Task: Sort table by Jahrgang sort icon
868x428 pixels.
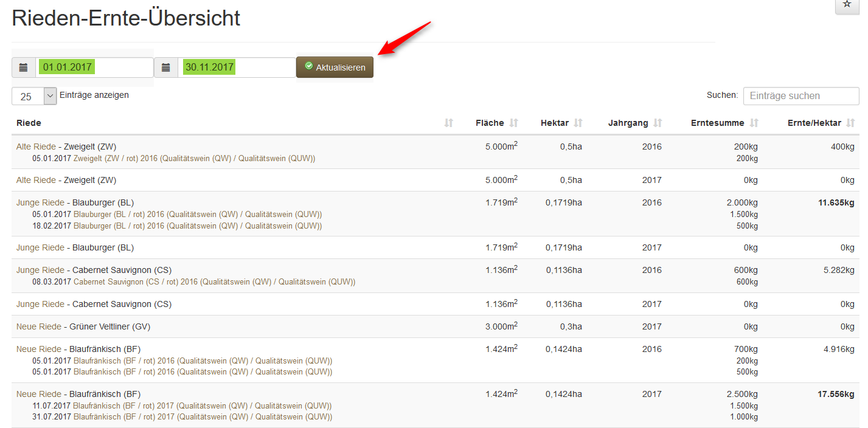Action: [x=658, y=123]
